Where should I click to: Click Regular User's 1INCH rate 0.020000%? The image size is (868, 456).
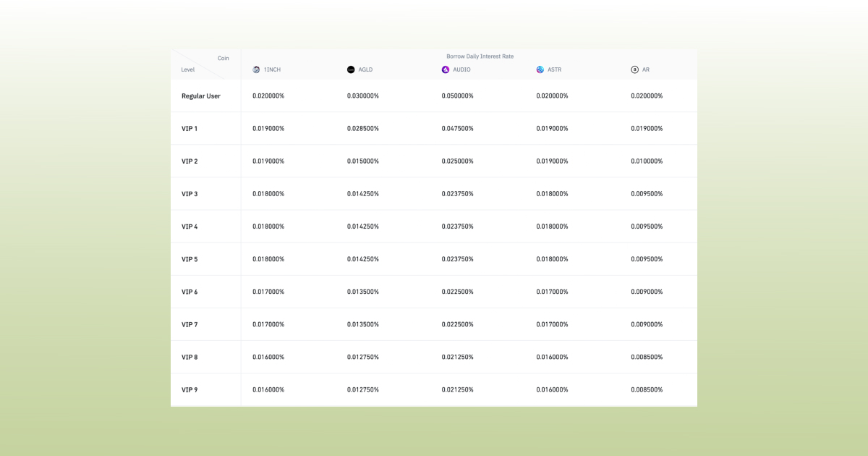click(x=267, y=96)
